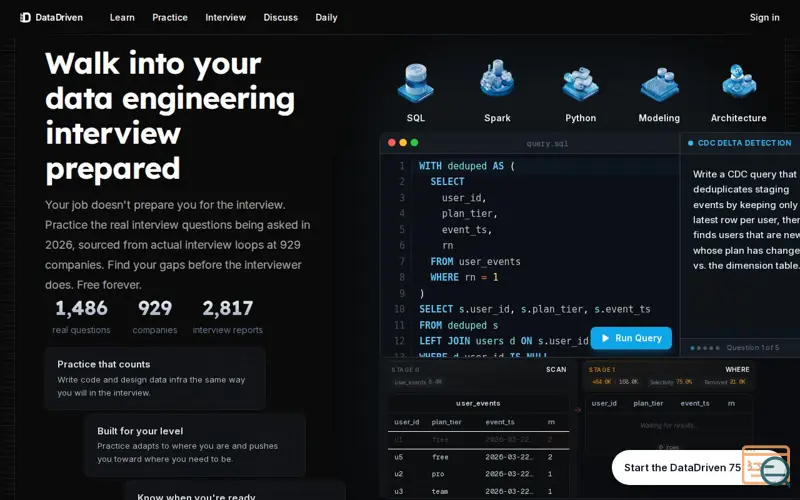Select the Spark topic icon
This screenshot has height=500, width=800.
click(497, 78)
